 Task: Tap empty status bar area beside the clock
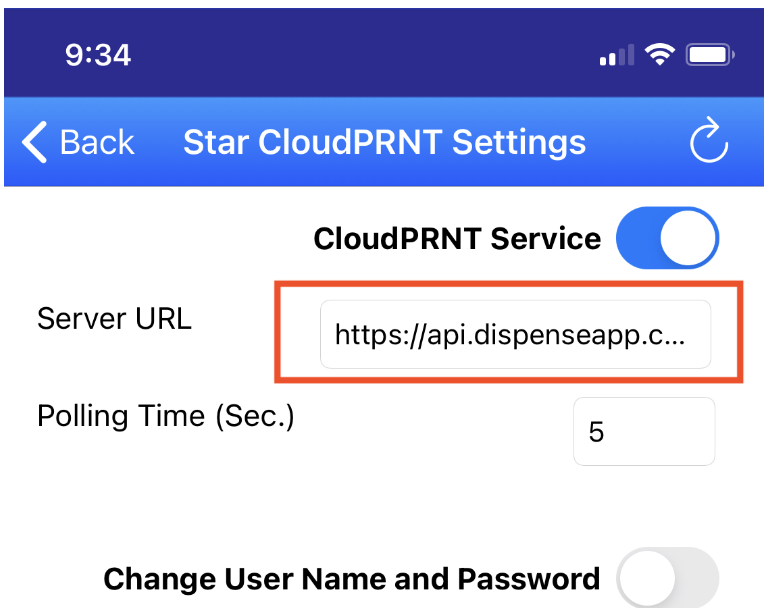[x=350, y=55]
